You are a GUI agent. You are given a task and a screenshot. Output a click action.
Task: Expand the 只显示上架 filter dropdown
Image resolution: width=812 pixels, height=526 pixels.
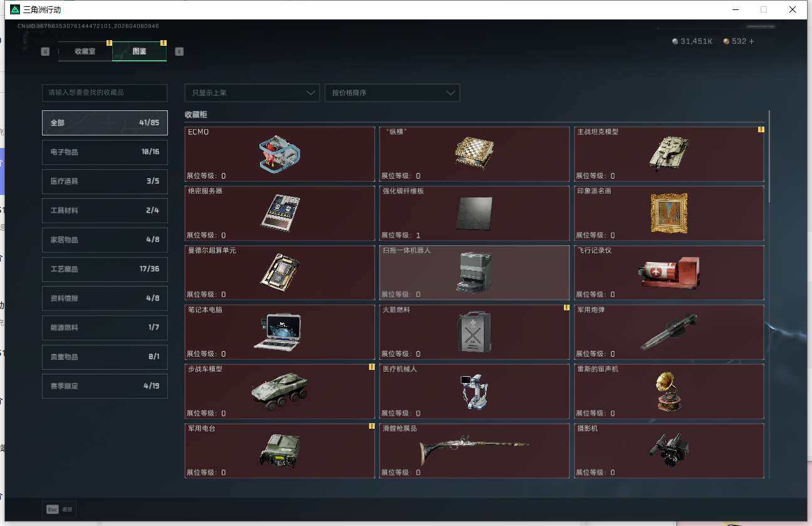click(252, 93)
